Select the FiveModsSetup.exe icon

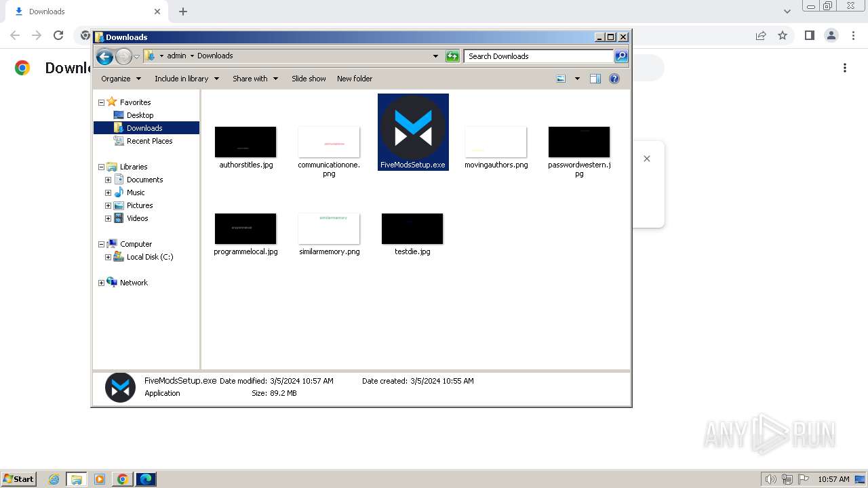[413, 127]
